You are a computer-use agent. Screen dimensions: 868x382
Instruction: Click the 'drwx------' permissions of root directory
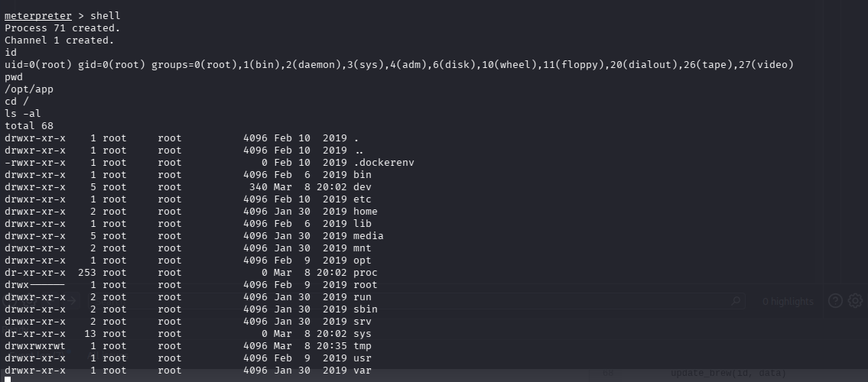[x=35, y=285]
